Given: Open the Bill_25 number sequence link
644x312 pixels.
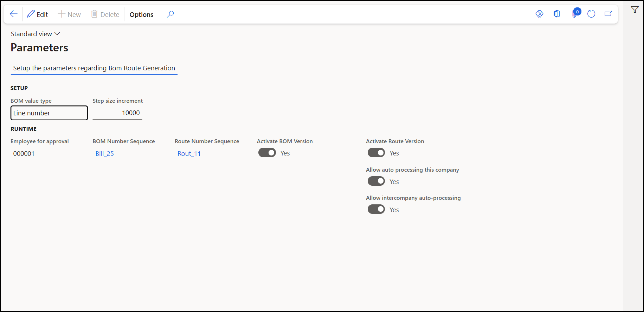Looking at the screenshot, I should [105, 154].
